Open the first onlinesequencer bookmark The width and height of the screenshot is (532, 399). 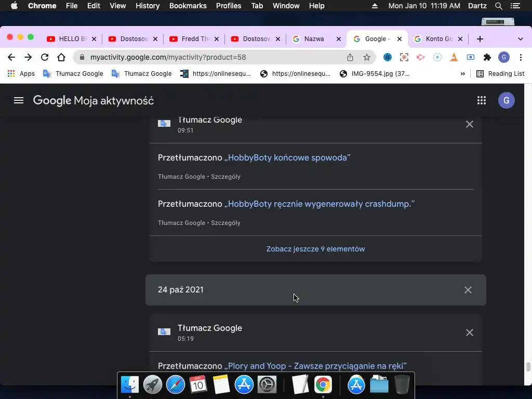click(x=216, y=74)
